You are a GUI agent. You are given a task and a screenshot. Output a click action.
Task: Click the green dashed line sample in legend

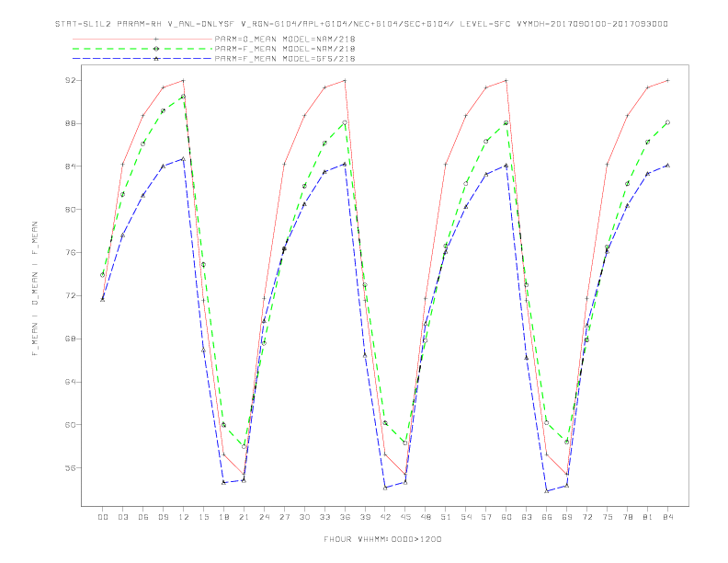point(142,49)
